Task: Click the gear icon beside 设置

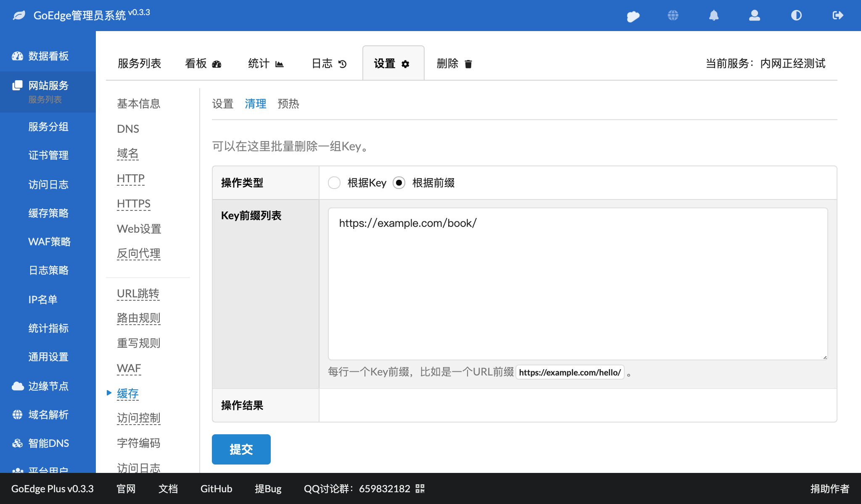Action: [405, 64]
